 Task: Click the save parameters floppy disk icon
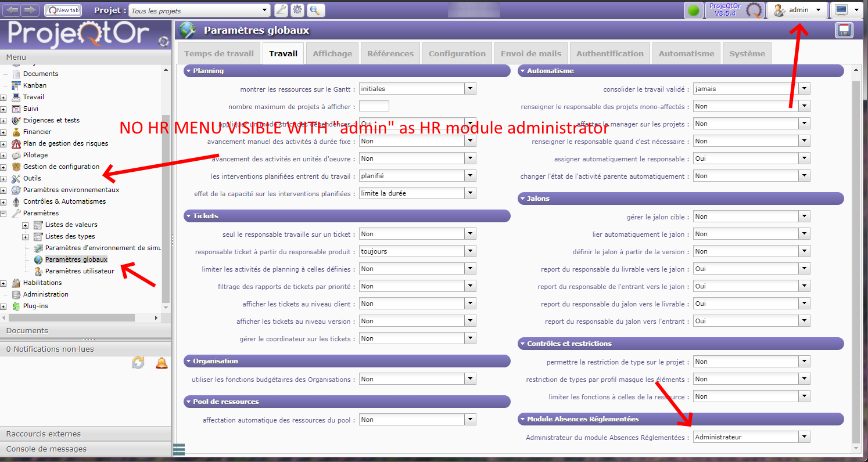click(x=844, y=31)
